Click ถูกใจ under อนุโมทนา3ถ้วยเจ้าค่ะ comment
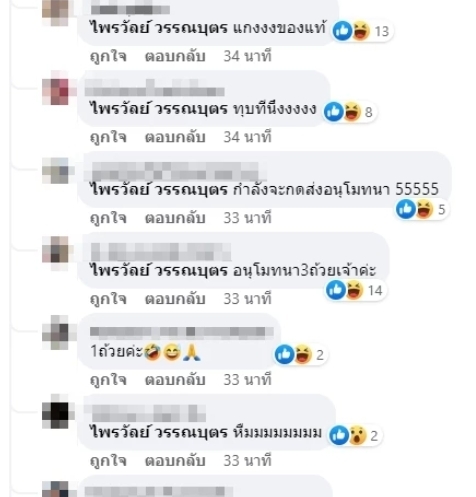This screenshot has height=497, width=476. coord(108,299)
